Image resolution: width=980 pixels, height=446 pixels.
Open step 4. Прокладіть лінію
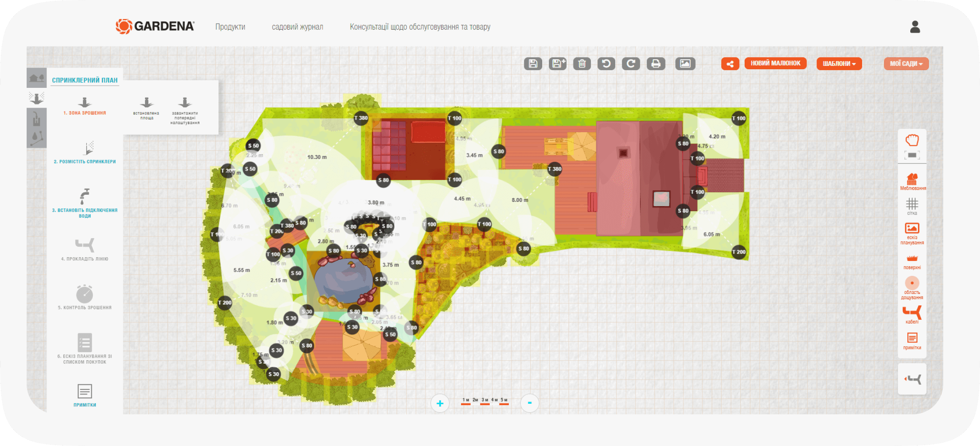click(x=85, y=250)
